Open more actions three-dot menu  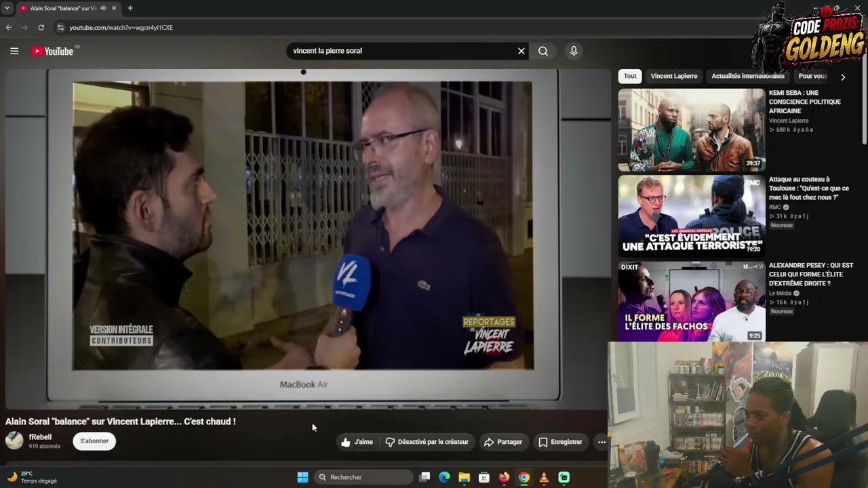601,442
